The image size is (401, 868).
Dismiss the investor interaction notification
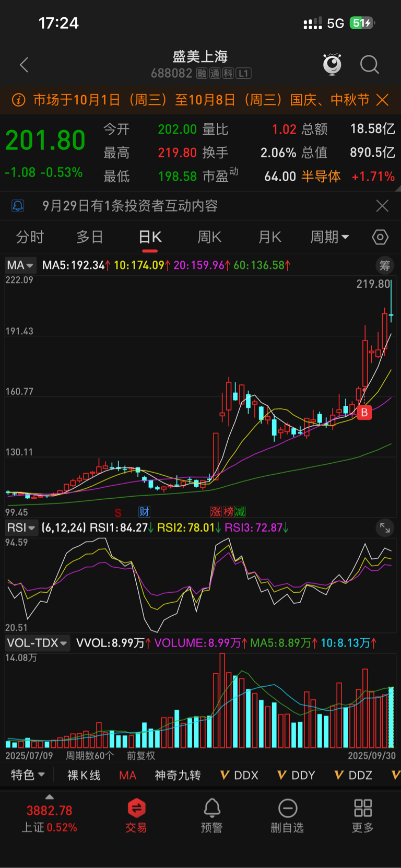(x=382, y=206)
